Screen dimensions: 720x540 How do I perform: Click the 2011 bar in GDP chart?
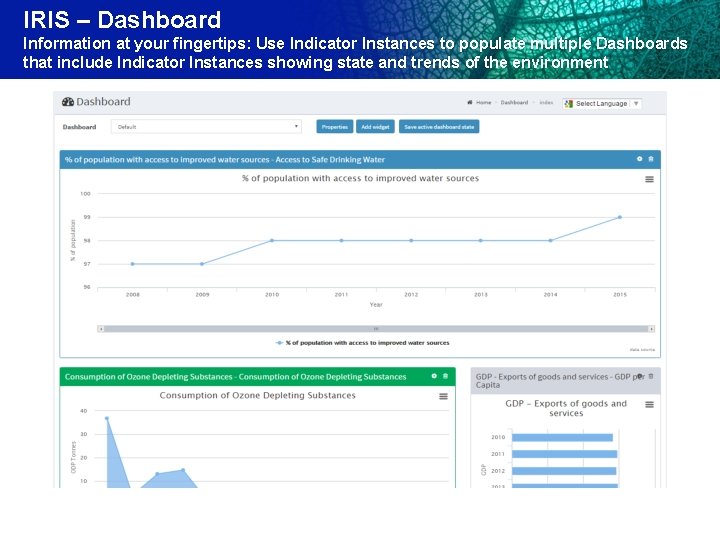coord(565,454)
